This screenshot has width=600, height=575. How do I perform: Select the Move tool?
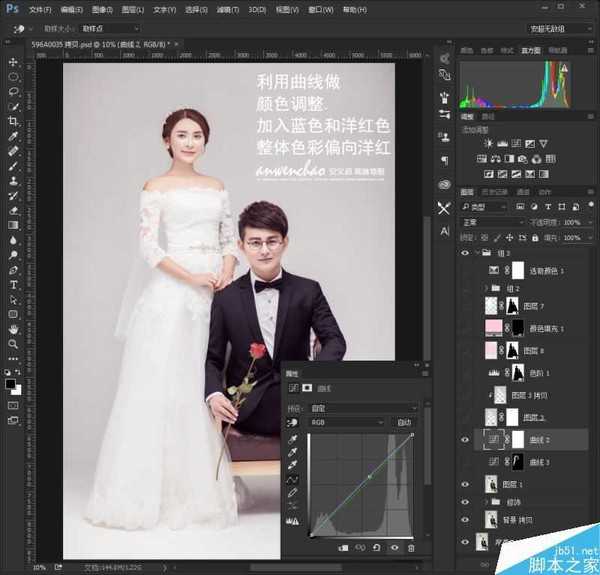click(13, 62)
